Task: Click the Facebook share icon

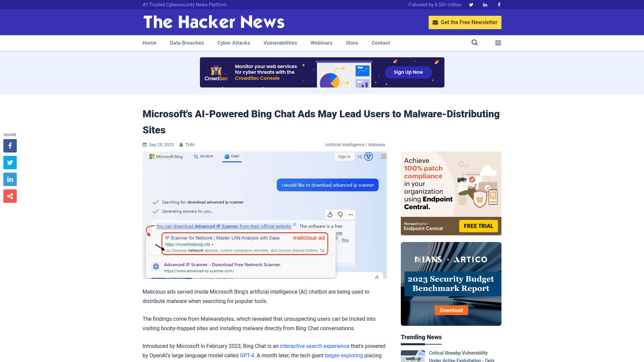Action: pos(10,145)
